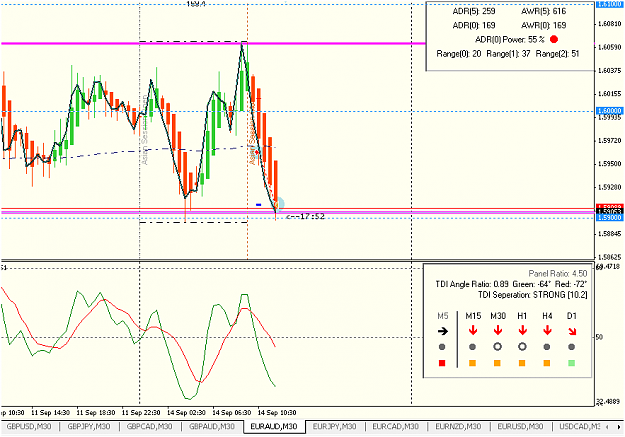Image resolution: width=625 pixels, height=437 pixels.
Task: Click the "11 Sep 22:30" time axis label
Action: pos(141,412)
